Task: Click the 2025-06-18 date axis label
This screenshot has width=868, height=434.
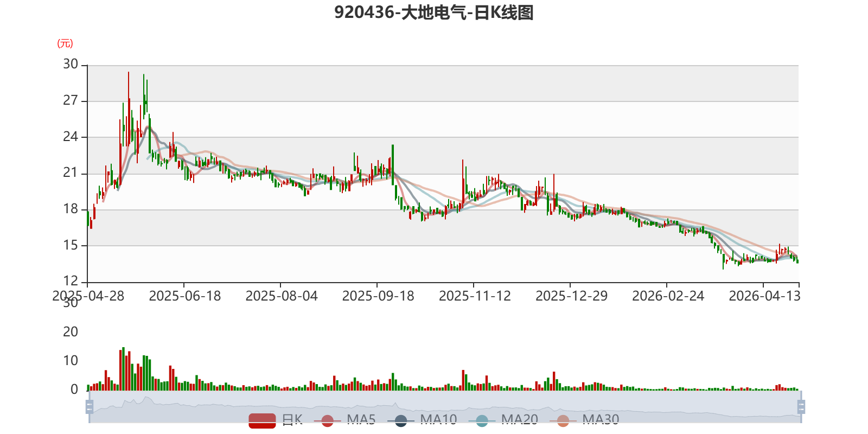Action: pos(185,296)
